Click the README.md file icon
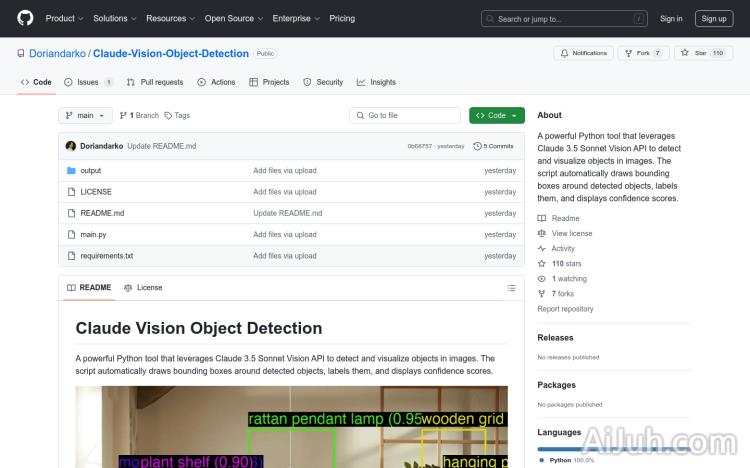 [71, 213]
